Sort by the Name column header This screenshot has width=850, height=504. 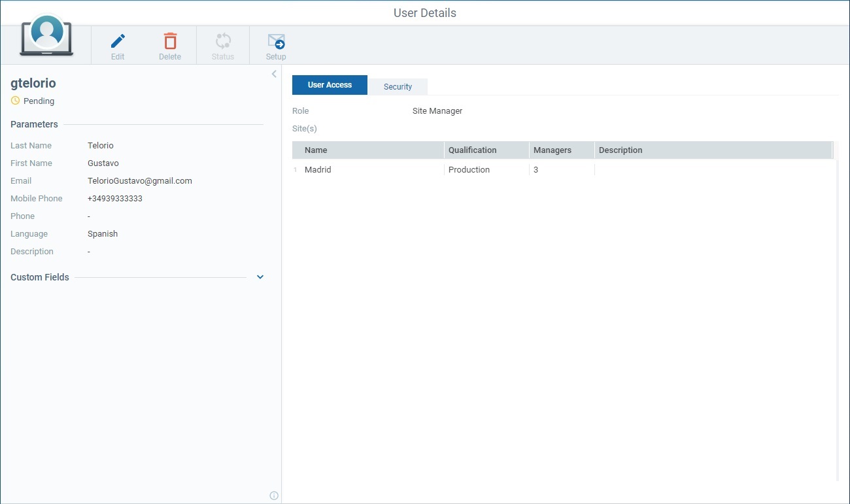point(316,150)
